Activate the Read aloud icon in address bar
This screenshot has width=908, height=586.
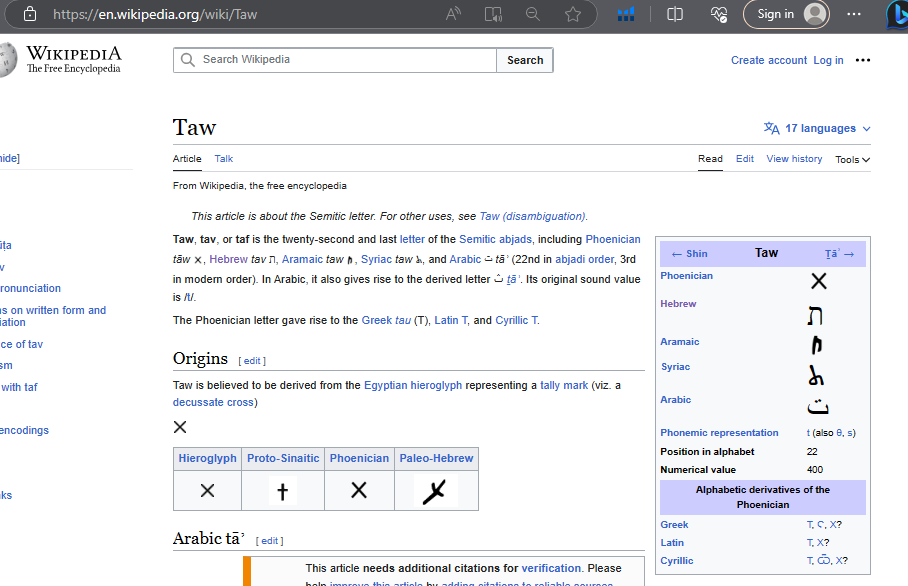pos(453,14)
